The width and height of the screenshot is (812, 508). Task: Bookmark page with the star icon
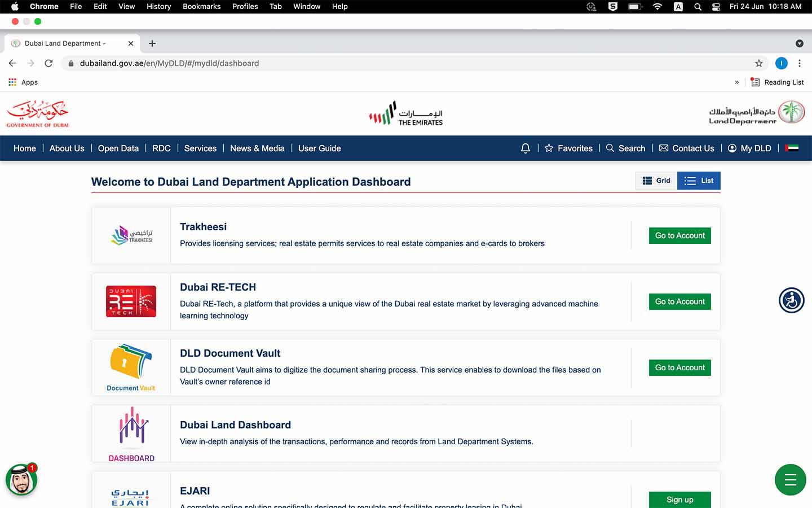click(x=758, y=63)
